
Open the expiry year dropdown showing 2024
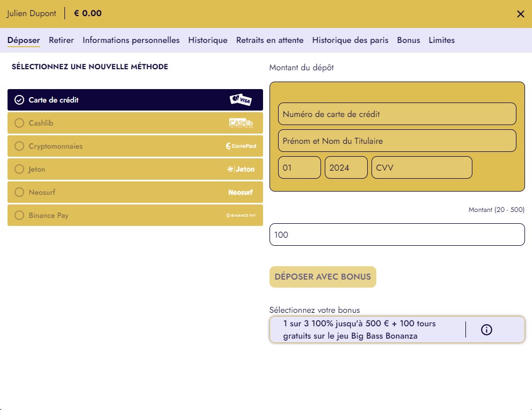[346, 167]
